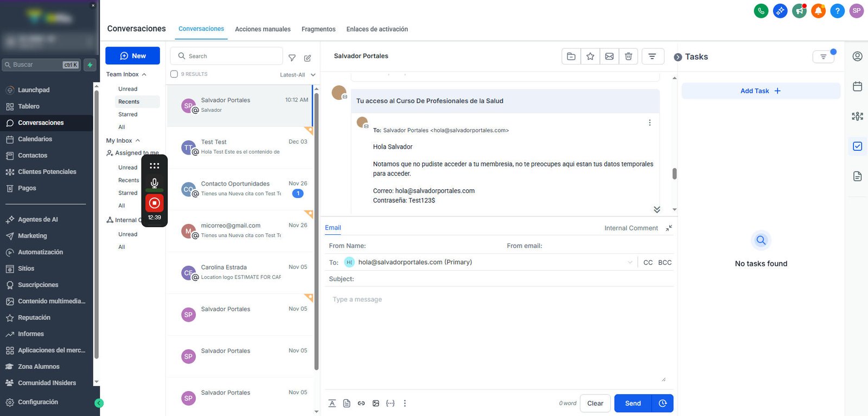868x416 pixels.
Task: Open the Fragmentos tab
Action: (x=318, y=29)
